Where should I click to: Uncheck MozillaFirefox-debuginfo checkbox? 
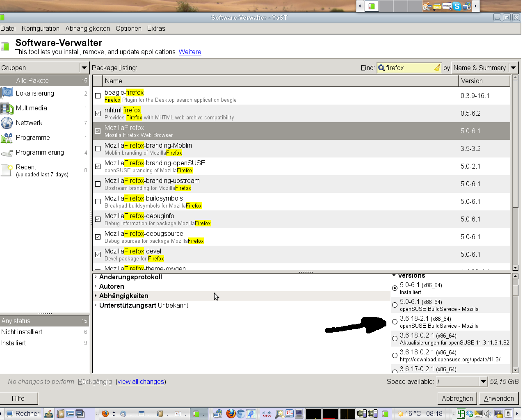(x=98, y=219)
